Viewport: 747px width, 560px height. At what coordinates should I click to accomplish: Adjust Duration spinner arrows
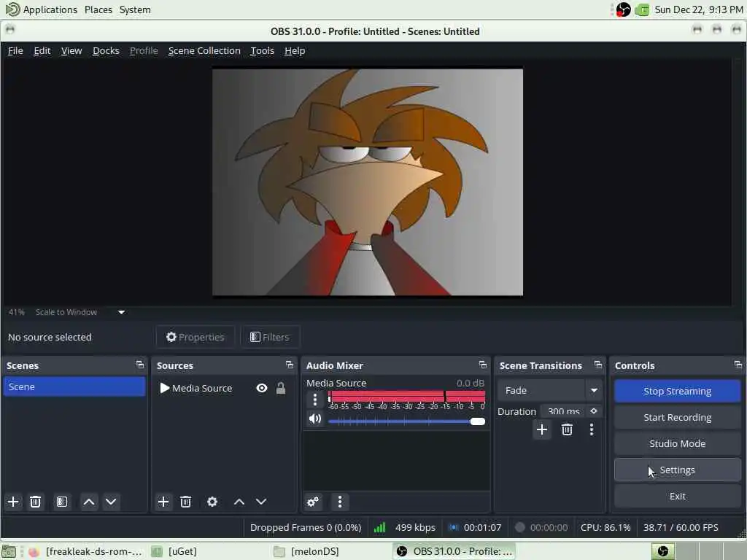click(x=594, y=411)
